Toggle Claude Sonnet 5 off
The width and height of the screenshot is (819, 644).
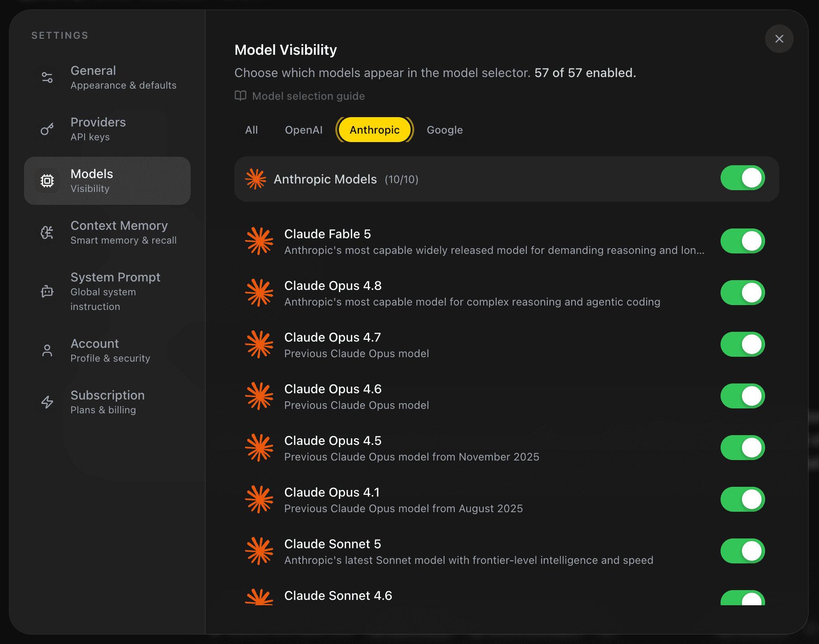pyautogui.click(x=742, y=551)
